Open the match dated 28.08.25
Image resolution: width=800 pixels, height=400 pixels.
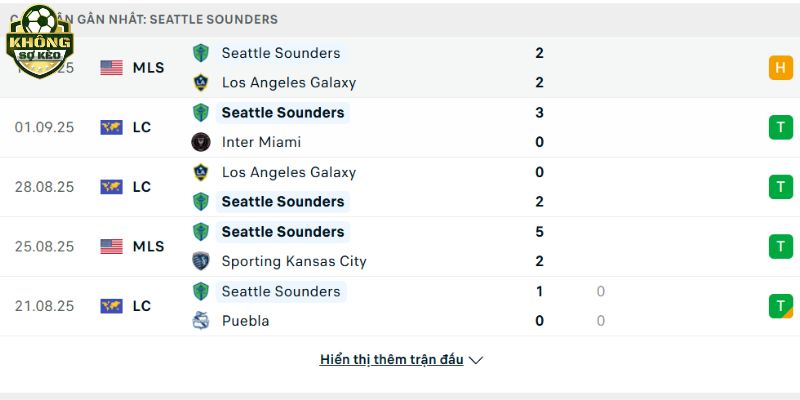(x=400, y=187)
